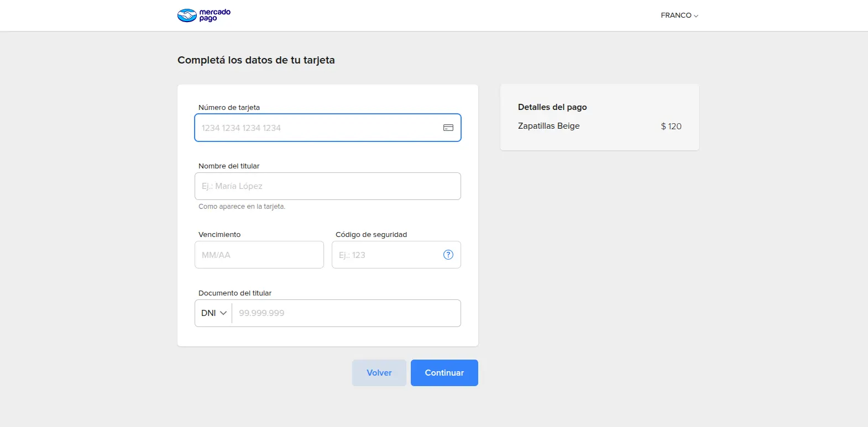Click the Código de seguridad input
The height and width of the screenshot is (427, 868).
point(396,255)
